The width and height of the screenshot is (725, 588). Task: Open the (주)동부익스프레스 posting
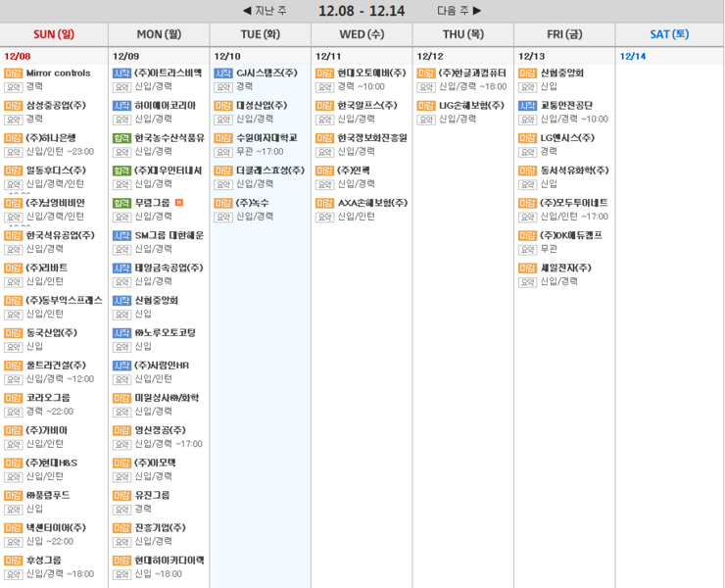click(65, 300)
